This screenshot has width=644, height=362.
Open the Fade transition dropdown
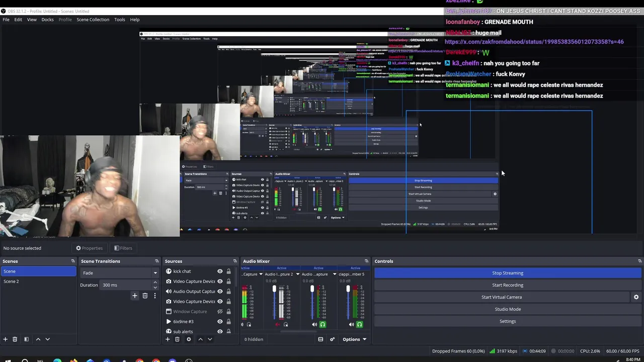point(120,273)
